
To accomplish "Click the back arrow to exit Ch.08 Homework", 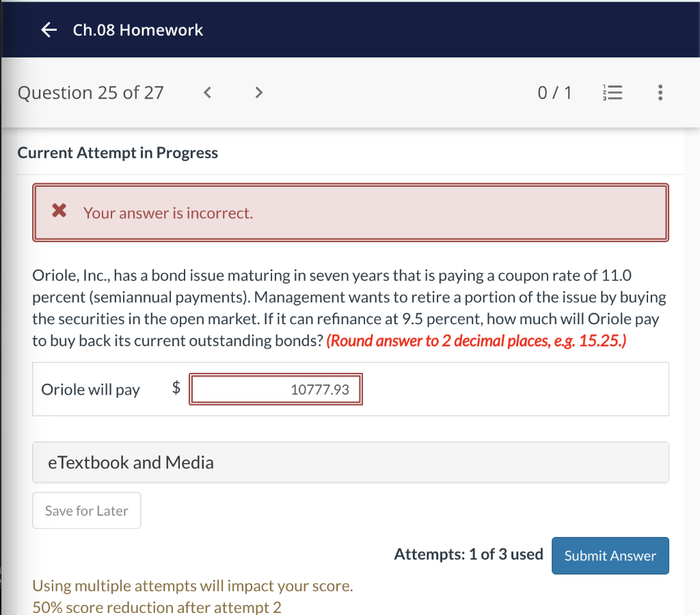I will tap(48, 29).
